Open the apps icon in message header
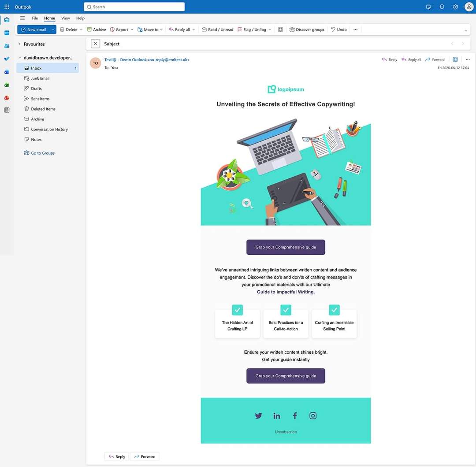Viewport: 476px width, 467px height. click(x=455, y=59)
